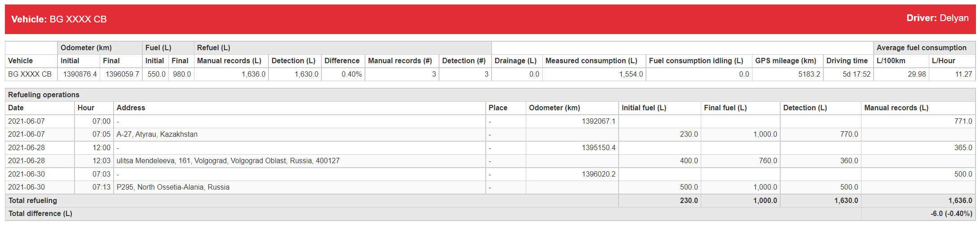The height and width of the screenshot is (225, 980).
Task: Click the P295, North Ossetia-Alania address
Action: [173, 187]
